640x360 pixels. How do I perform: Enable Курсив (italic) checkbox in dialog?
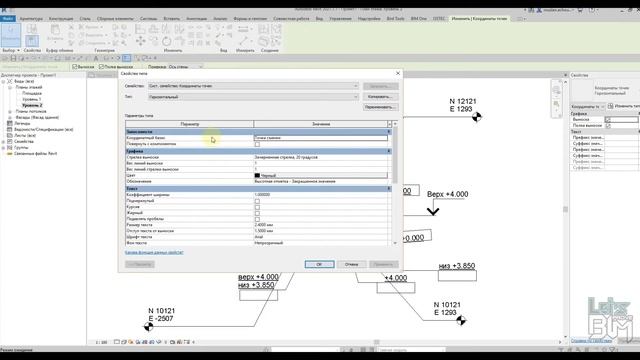[257, 207]
